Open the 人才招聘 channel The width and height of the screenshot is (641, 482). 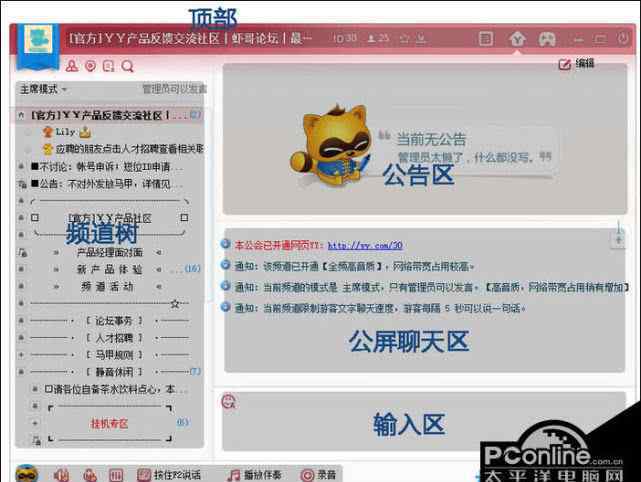pos(114,338)
